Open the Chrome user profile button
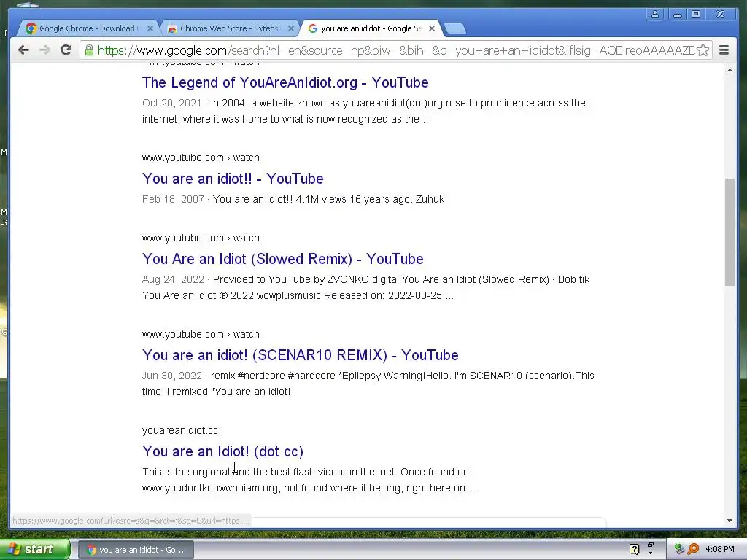The width and height of the screenshot is (747, 560). [655, 15]
